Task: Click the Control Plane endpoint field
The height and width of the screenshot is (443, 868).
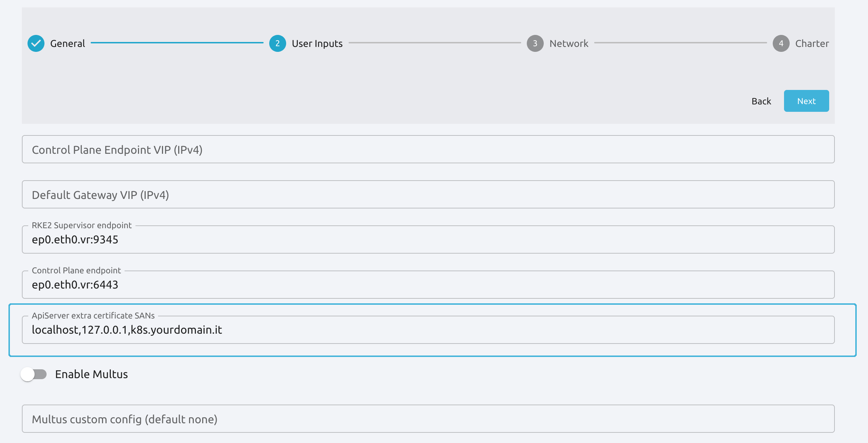Action: coord(428,285)
